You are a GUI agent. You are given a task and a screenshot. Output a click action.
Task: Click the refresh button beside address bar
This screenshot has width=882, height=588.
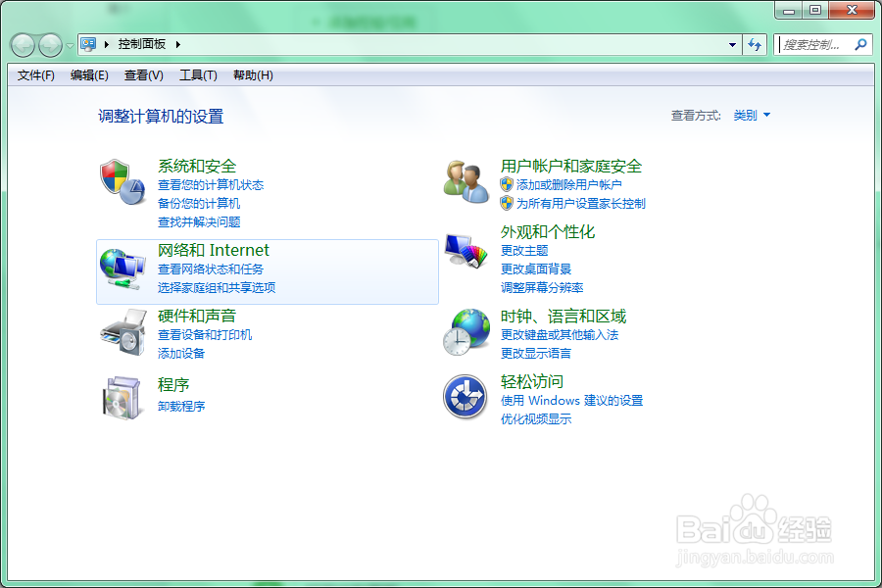[755, 44]
